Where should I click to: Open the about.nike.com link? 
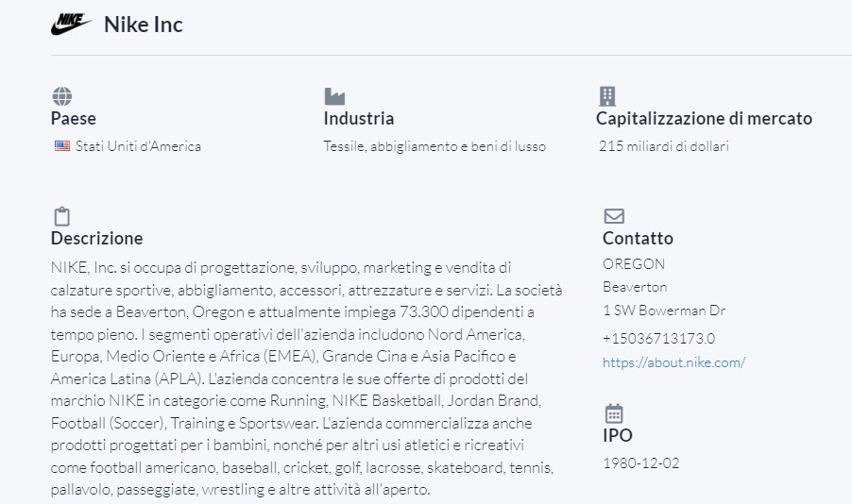(x=673, y=361)
